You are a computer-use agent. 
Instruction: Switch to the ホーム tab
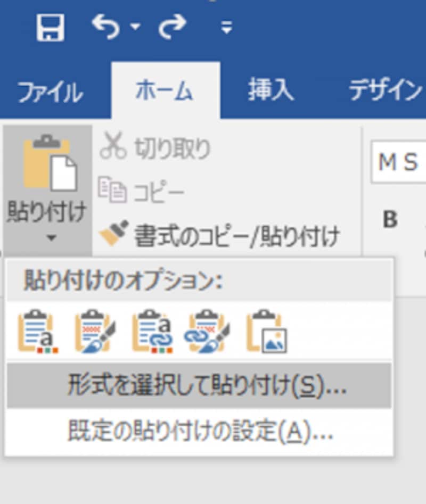pos(165,90)
